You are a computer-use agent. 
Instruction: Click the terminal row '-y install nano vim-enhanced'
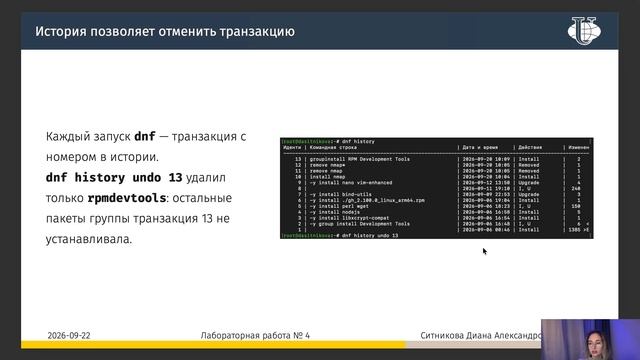(436, 183)
